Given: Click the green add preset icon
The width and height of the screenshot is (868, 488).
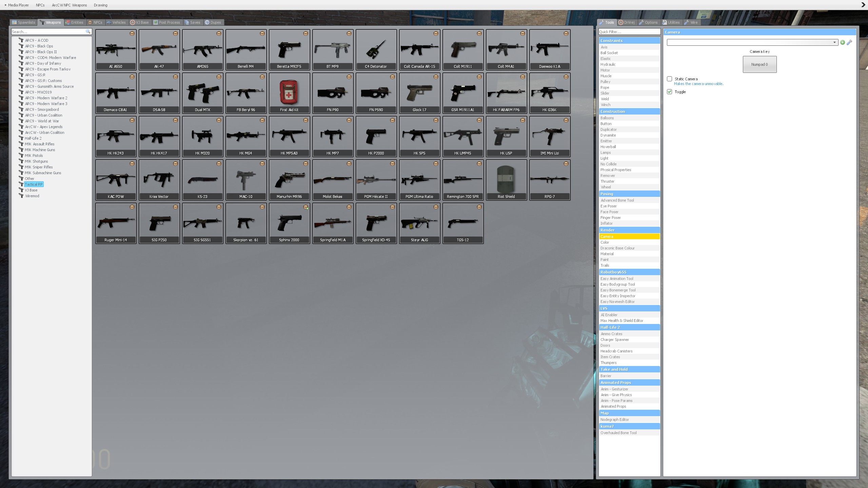Looking at the screenshot, I should [843, 42].
